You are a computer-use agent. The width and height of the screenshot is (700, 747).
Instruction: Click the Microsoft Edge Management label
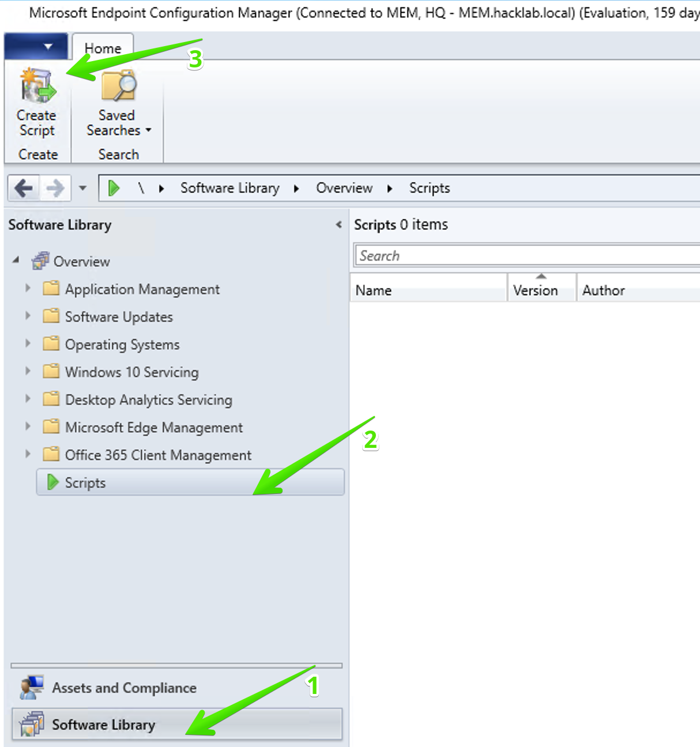tap(154, 428)
